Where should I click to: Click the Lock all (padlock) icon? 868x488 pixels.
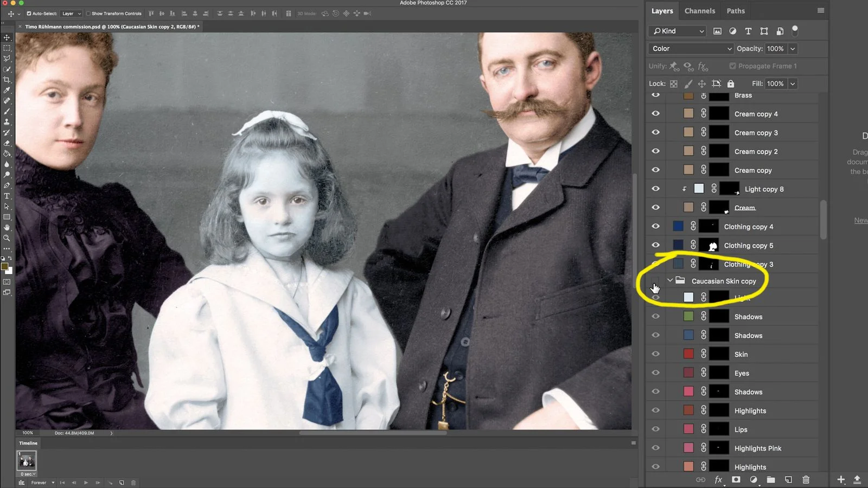[x=731, y=84]
